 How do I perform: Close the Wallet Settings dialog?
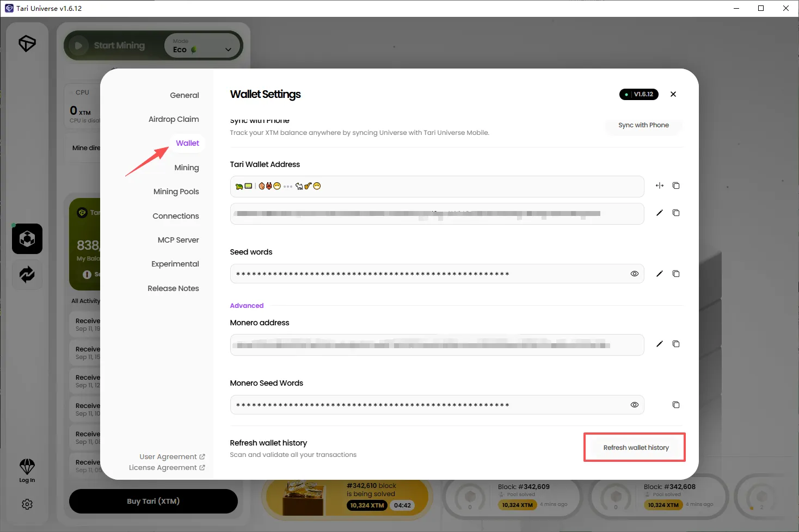(673, 94)
